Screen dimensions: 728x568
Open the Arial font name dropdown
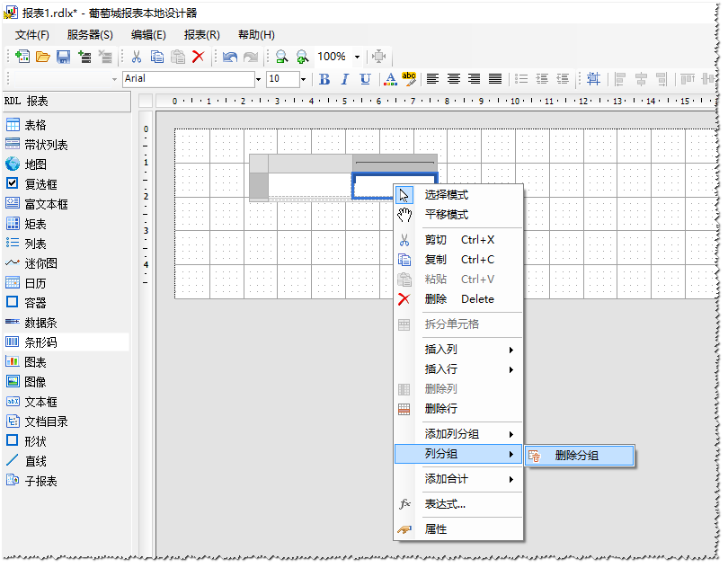coord(258,79)
